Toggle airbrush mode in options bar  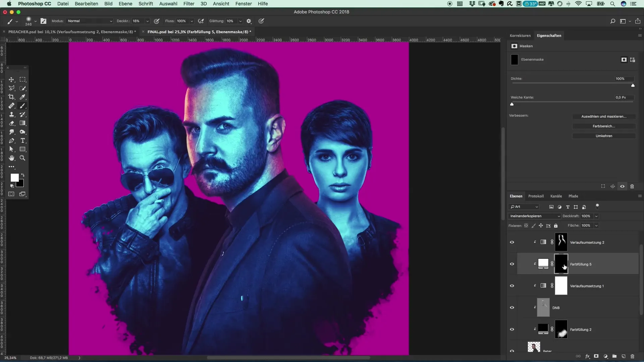(201, 21)
